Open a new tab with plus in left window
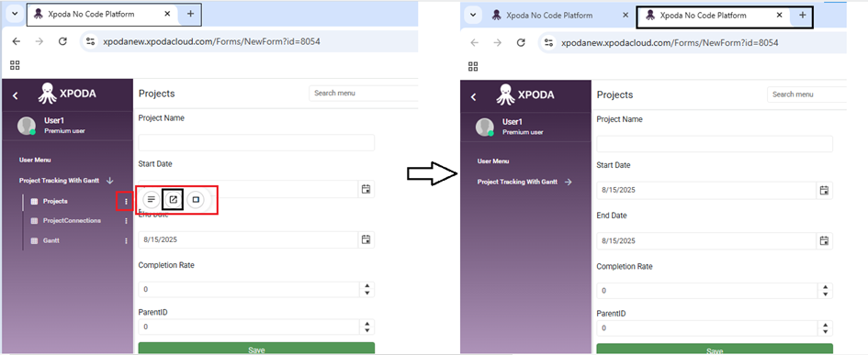 (190, 14)
